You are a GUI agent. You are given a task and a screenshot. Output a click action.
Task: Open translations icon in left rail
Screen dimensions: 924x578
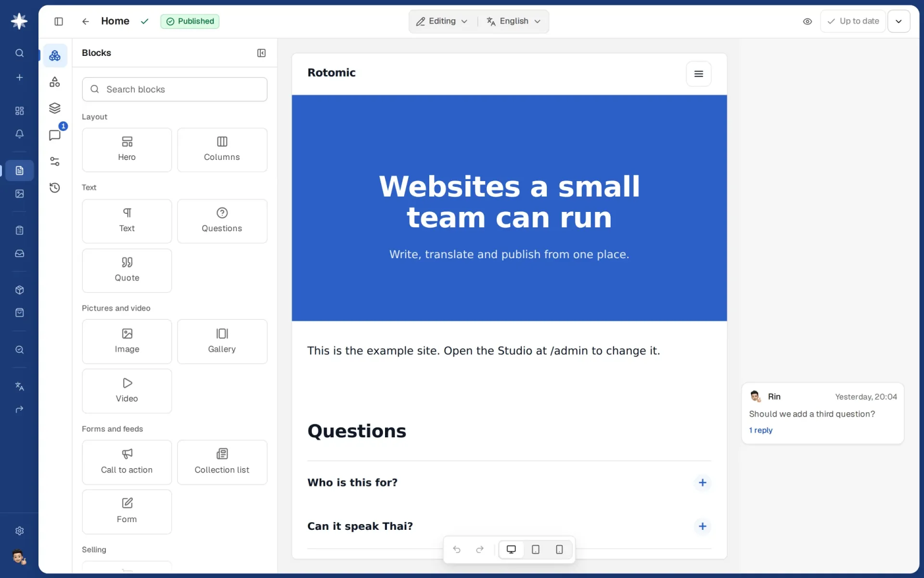(x=19, y=386)
